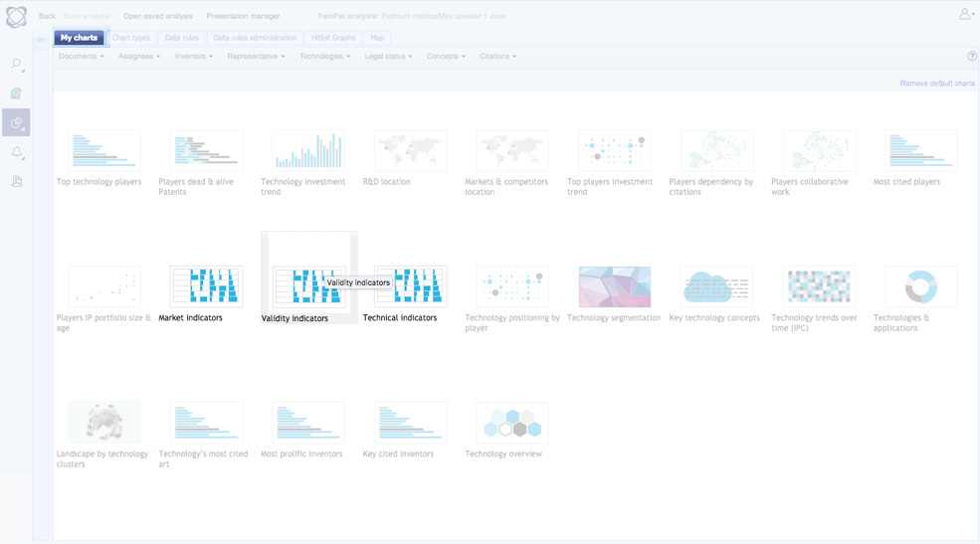The width and height of the screenshot is (980, 544).
Task: Select the analysis chart icon in sidebar
Action: click(17, 122)
